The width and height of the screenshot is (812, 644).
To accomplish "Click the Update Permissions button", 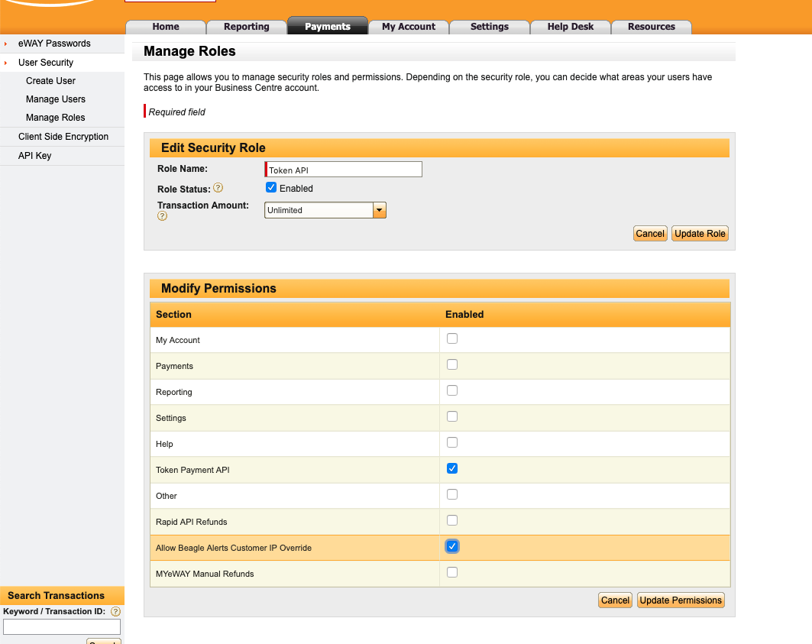I will click(x=681, y=600).
